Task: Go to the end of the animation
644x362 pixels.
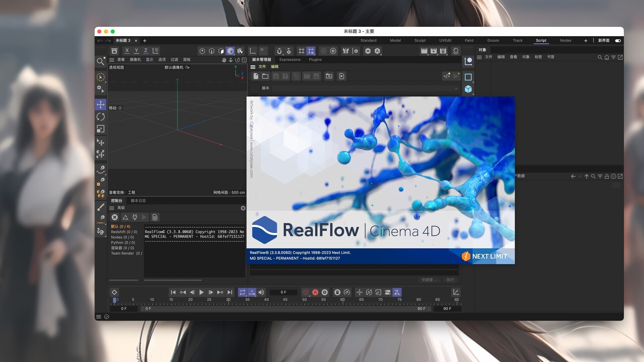Action: (230, 292)
